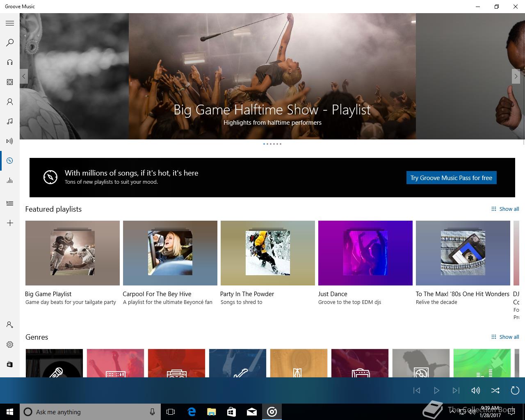Click the Play button in player bar
Viewport: 525px width, 420px height.
[436, 390]
